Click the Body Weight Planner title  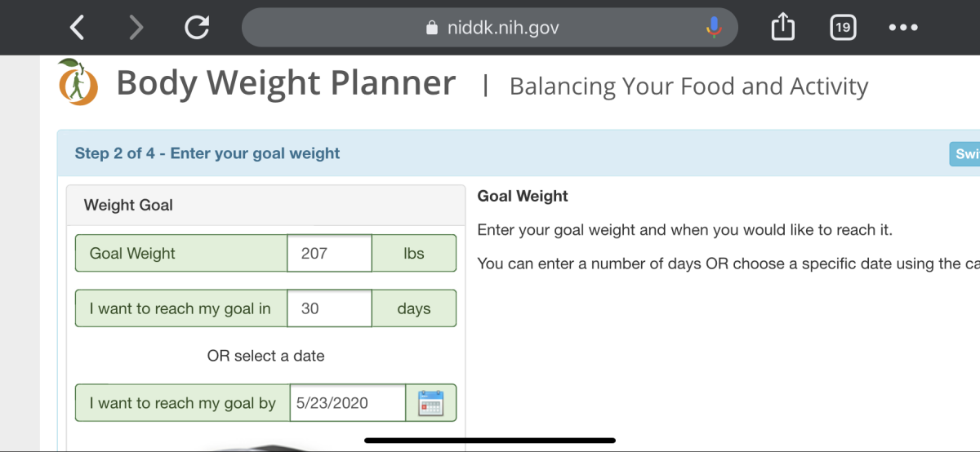tap(286, 83)
